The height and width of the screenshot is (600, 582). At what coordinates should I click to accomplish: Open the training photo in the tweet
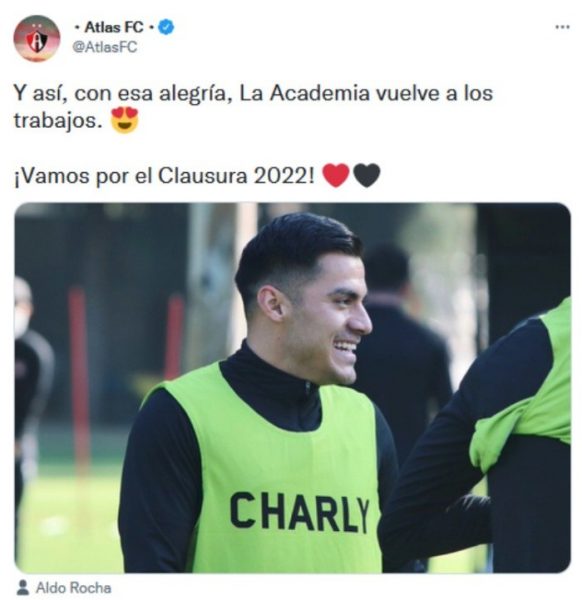coord(293,388)
